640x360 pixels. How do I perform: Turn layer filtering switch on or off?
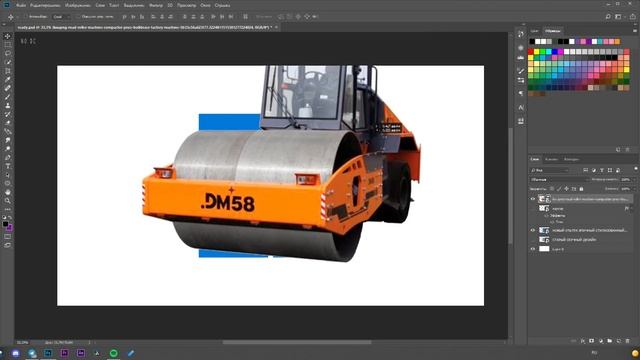click(x=636, y=169)
